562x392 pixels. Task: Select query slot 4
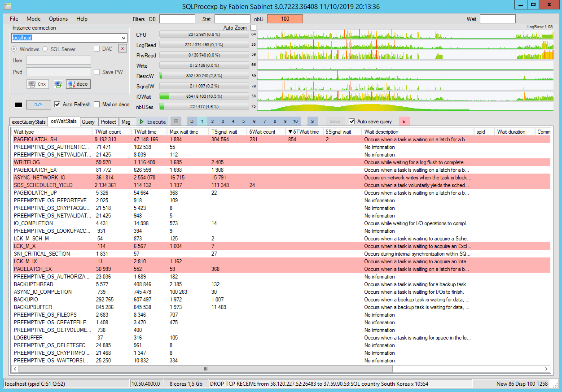[x=233, y=122]
